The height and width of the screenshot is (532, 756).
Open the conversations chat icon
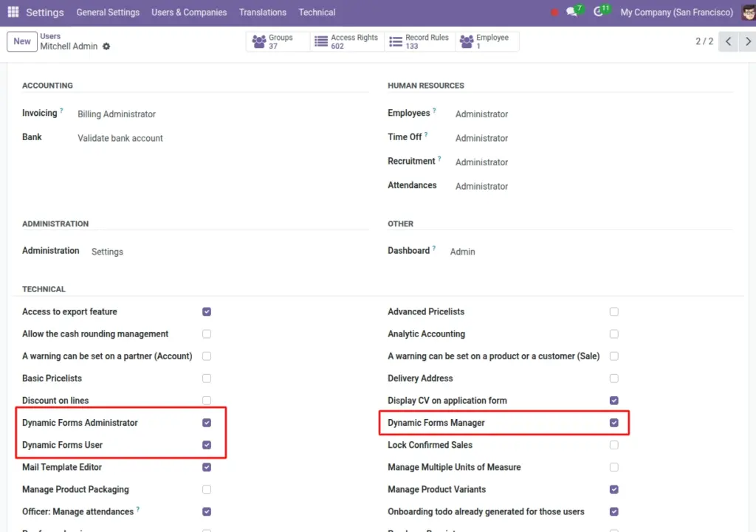click(573, 12)
